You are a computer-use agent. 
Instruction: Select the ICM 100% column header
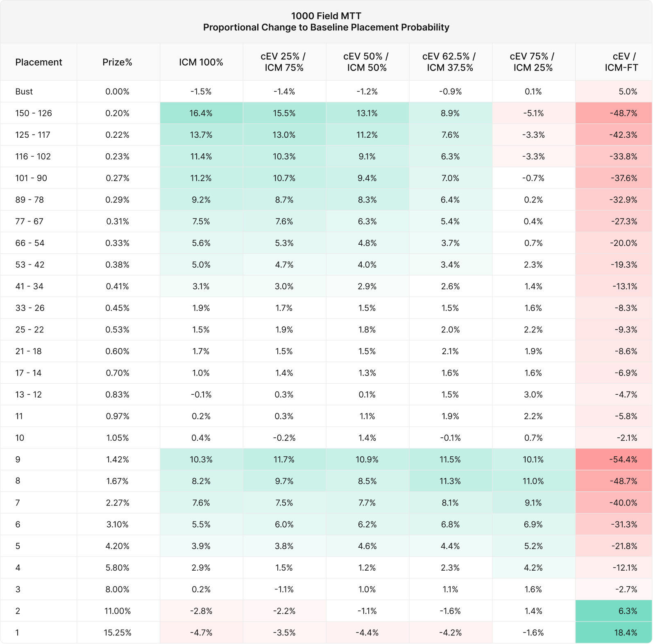[201, 62]
